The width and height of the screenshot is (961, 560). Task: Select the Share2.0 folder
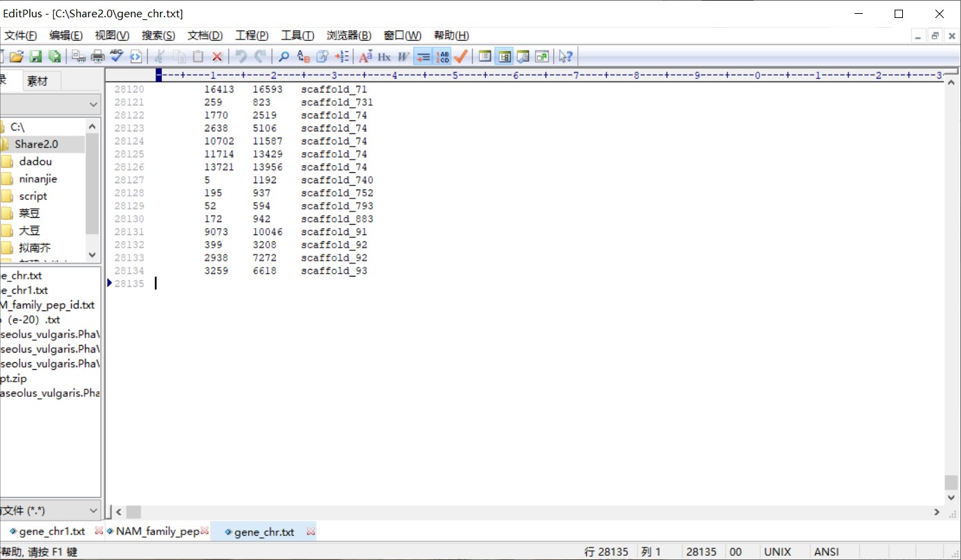pyautogui.click(x=37, y=144)
